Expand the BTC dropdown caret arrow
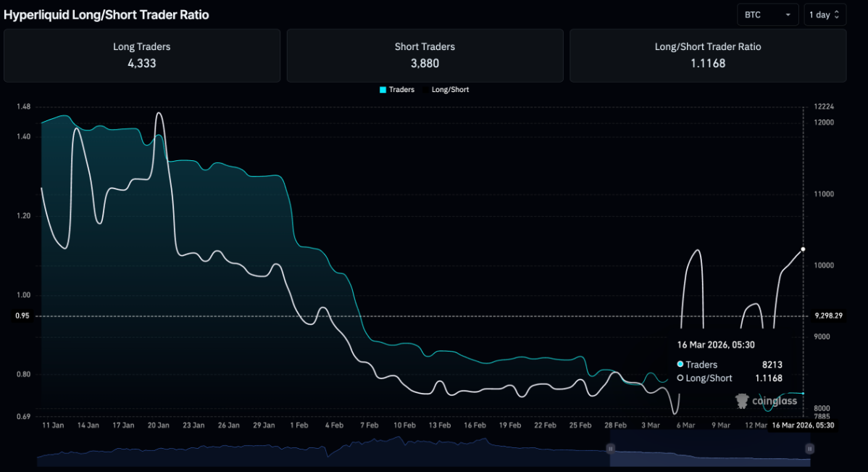868x472 pixels. coord(787,14)
